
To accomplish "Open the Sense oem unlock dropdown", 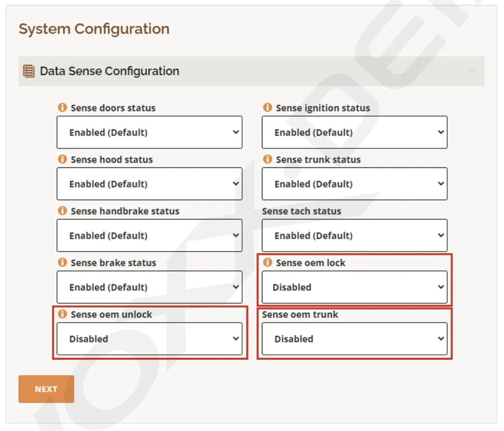I will [149, 339].
